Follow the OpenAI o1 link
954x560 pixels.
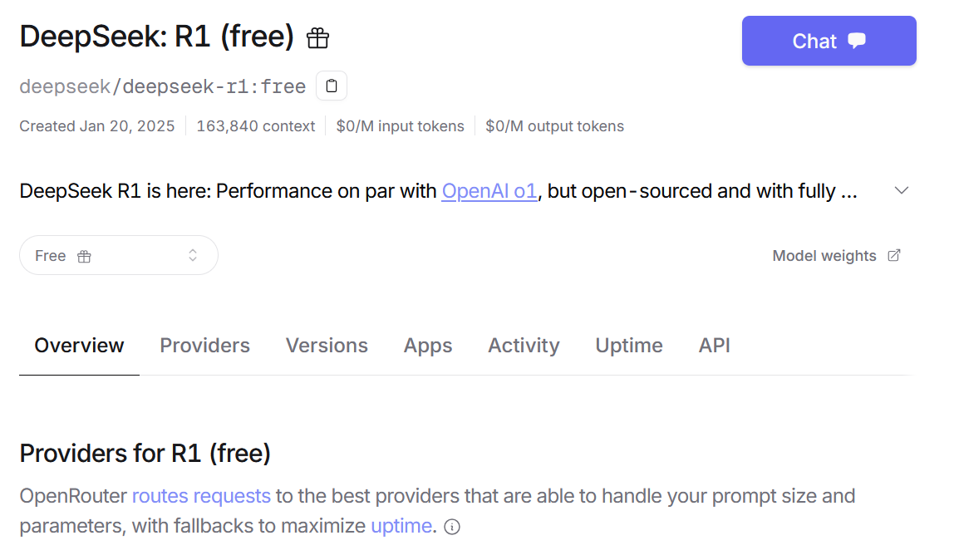coord(489,191)
